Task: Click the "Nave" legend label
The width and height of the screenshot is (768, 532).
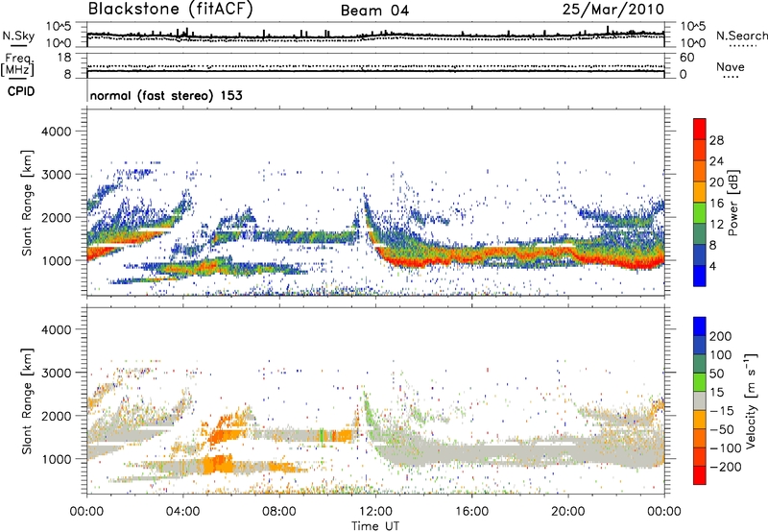Action: 731,66
